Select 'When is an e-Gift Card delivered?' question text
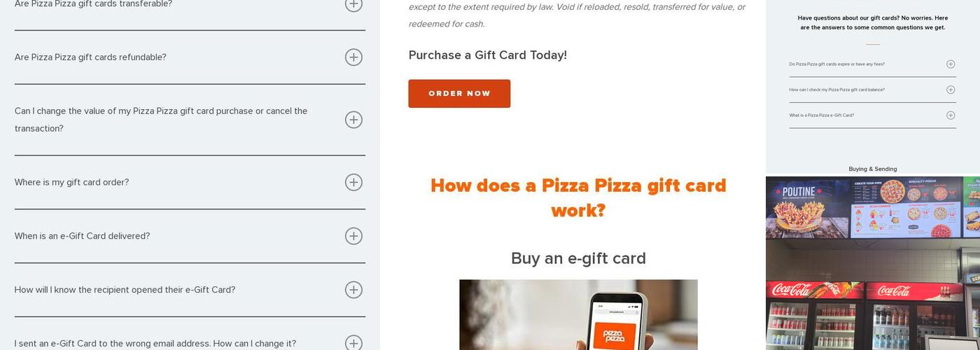The height and width of the screenshot is (350, 980). [83, 236]
